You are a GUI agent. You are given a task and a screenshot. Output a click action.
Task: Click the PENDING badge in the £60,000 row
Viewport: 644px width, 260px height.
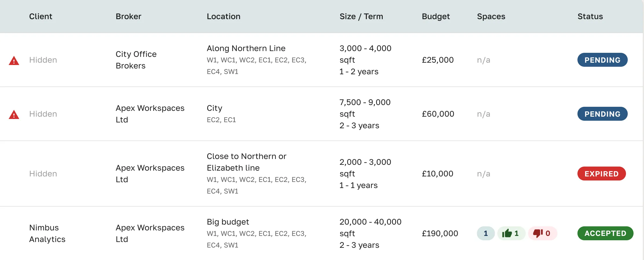click(602, 114)
